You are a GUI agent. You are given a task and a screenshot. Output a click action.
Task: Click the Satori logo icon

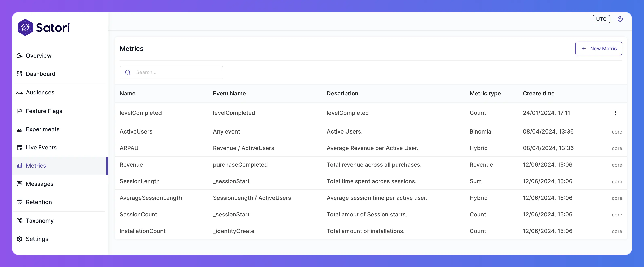pos(25,27)
